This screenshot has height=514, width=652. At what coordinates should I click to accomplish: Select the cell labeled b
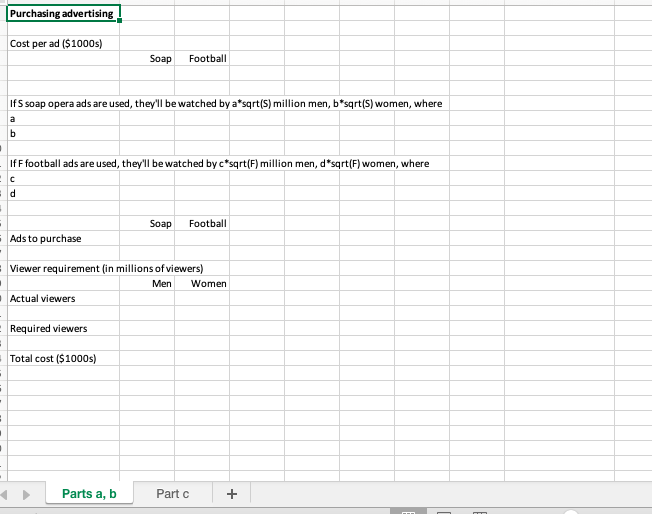pyautogui.click(x=63, y=133)
